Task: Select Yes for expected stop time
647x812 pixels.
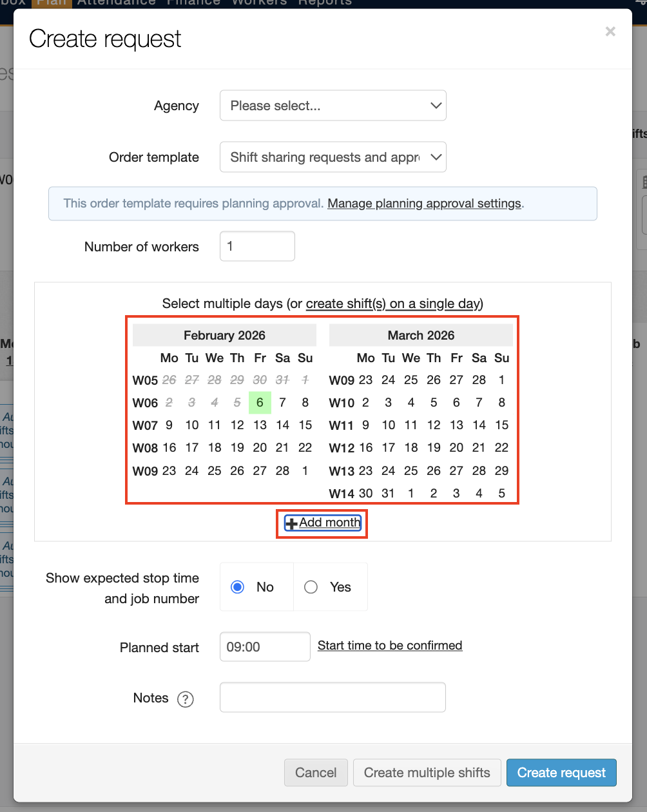Action: (311, 586)
